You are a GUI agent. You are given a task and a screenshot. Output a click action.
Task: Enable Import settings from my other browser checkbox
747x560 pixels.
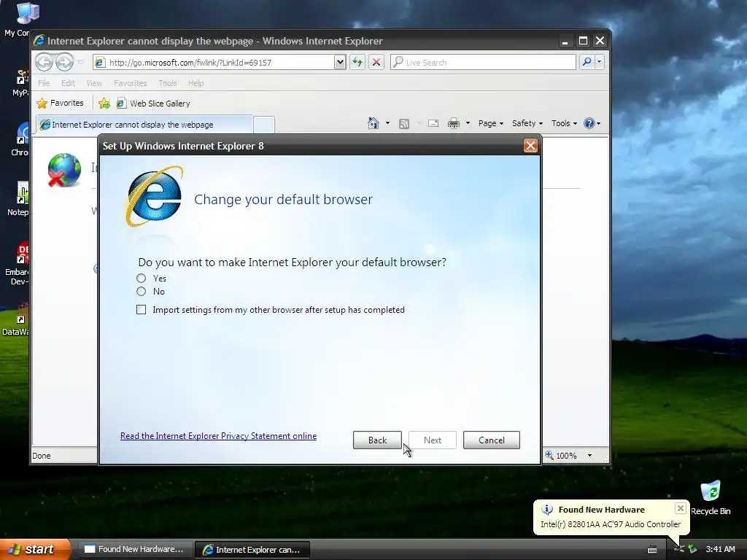point(141,310)
